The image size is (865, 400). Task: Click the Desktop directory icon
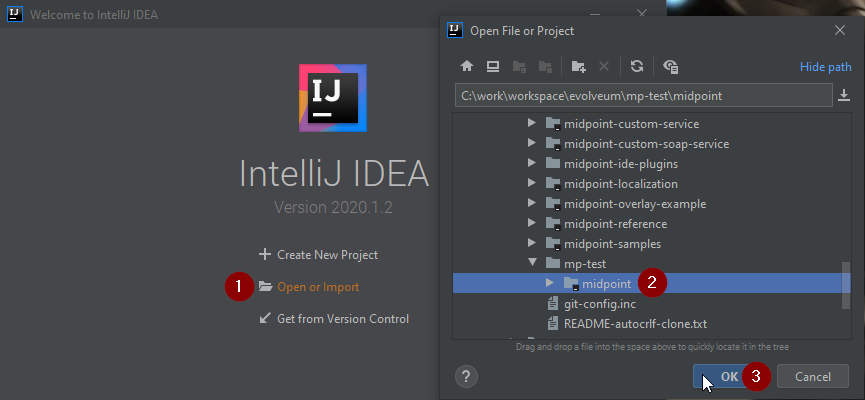pyautogui.click(x=493, y=67)
